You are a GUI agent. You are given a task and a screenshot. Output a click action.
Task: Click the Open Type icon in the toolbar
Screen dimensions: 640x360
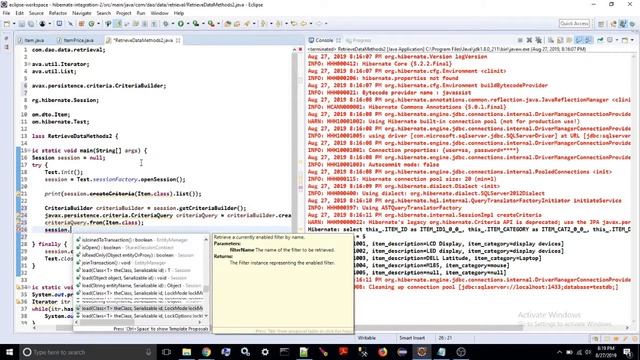(x=228, y=24)
